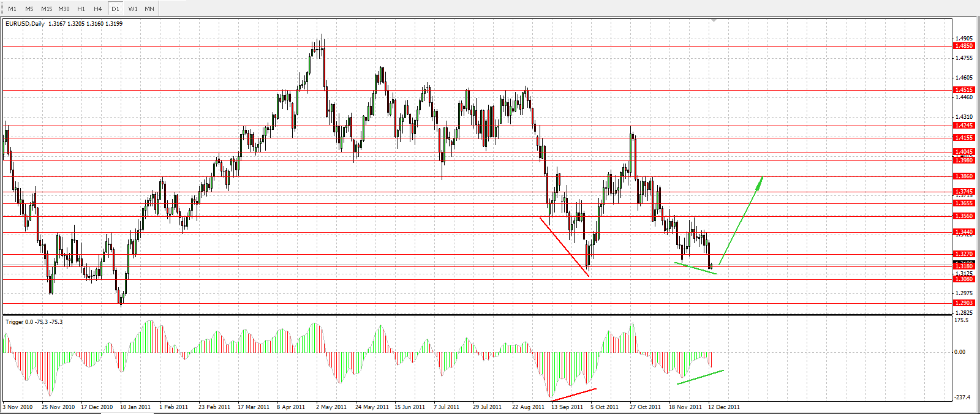980x414 pixels.
Task: Click the 1.4310 price scale value
Action: click(964, 117)
